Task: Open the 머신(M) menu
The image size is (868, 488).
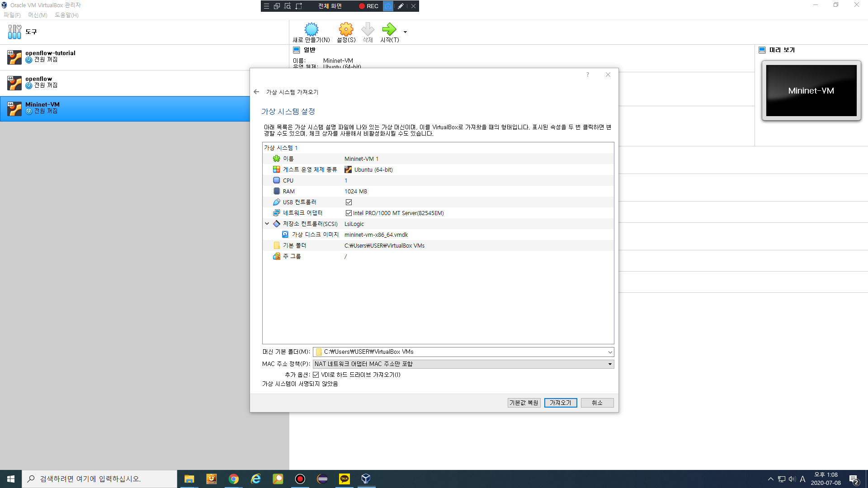Action: [38, 15]
